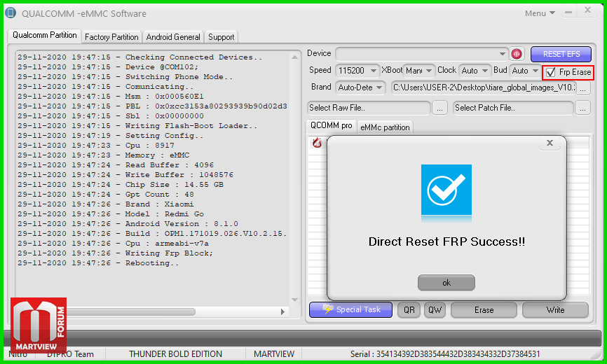Close the Direct Reset FRP dialog
Image resolution: width=607 pixels, height=364 pixels.
[550, 143]
